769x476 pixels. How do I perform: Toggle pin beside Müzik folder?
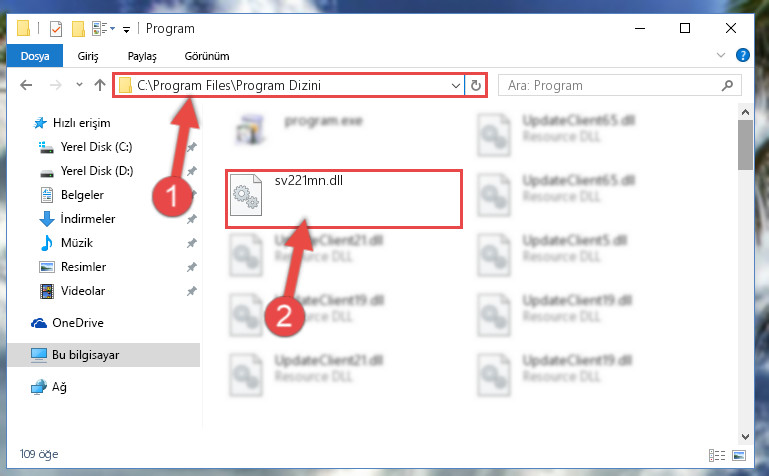[192, 243]
